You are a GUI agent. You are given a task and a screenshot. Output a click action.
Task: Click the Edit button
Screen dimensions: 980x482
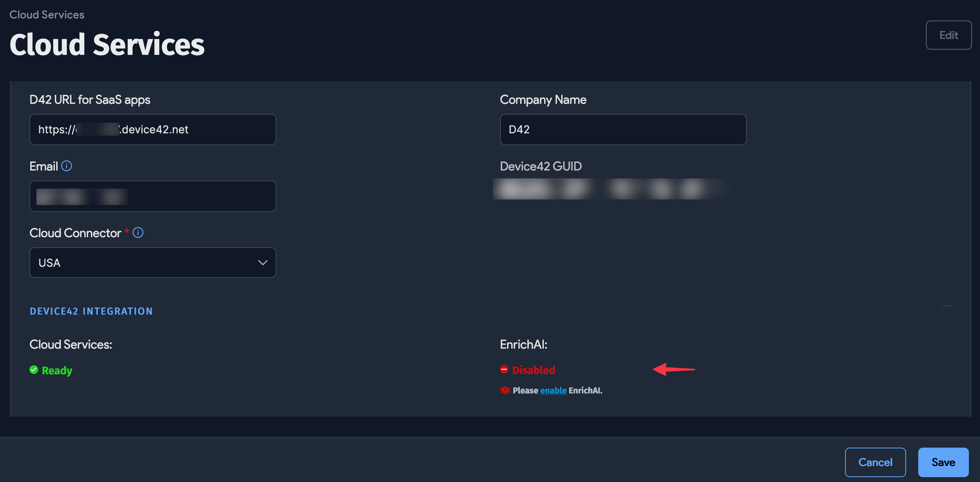[x=948, y=35]
